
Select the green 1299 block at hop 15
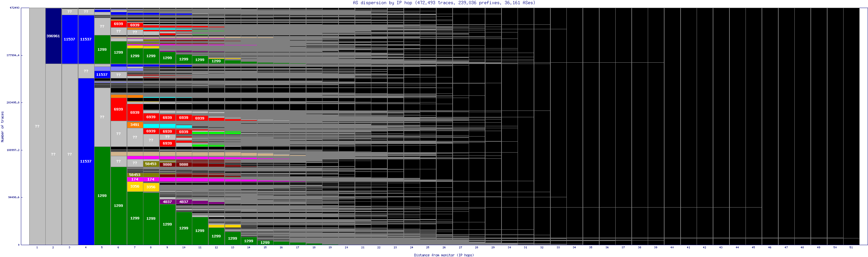tap(265, 243)
